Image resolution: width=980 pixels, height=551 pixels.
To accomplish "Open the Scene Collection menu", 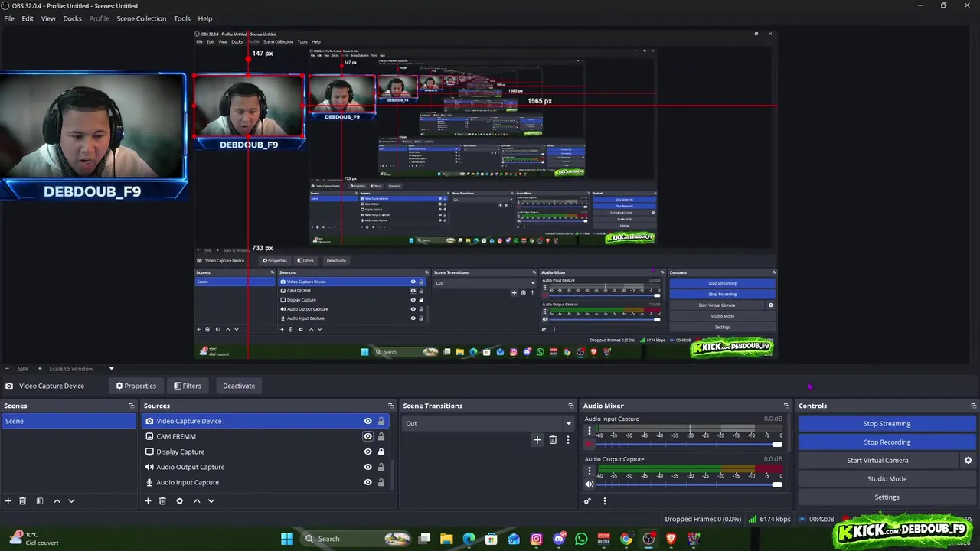I will pos(141,18).
